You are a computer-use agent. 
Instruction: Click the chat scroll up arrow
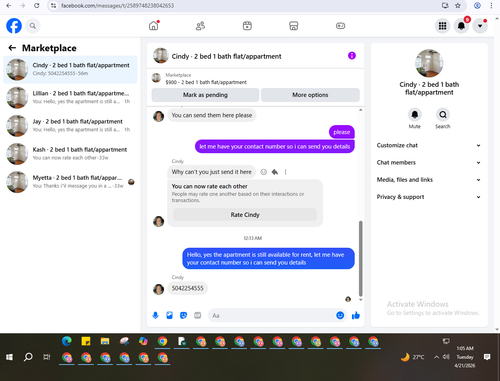[x=360, y=110]
